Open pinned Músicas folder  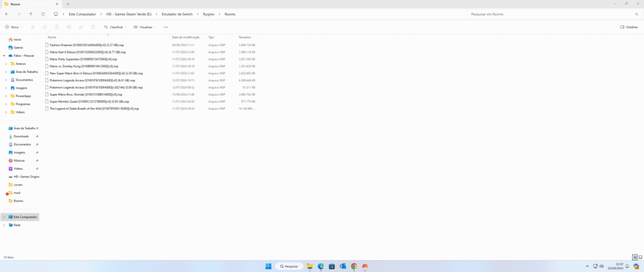click(19, 161)
